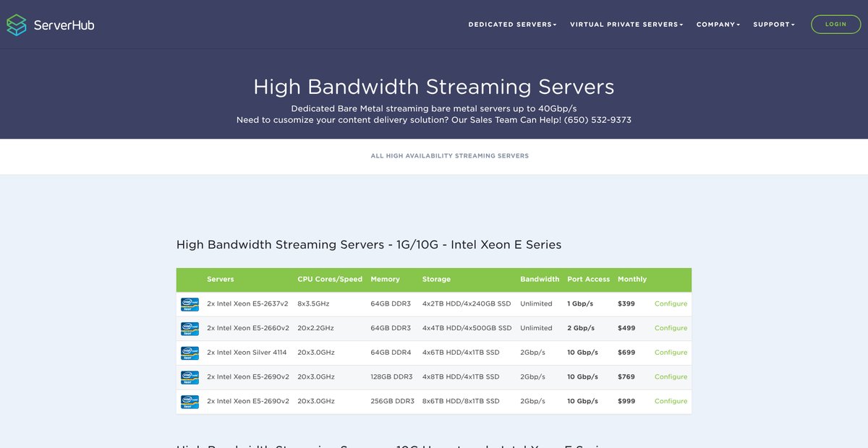Screen dimensions: 868x448
Task: Click the '8x3.5GHz' CPU cell
Action: (313, 304)
